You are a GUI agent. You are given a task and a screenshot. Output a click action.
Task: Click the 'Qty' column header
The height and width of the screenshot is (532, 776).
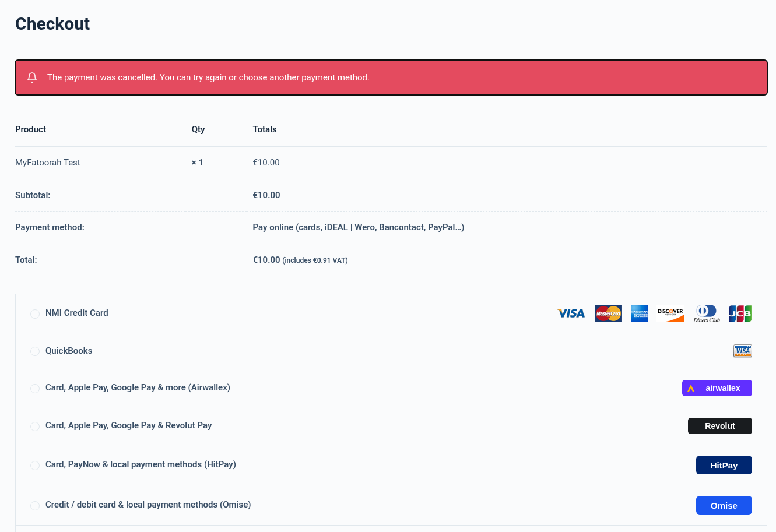[x=198, y=129]
